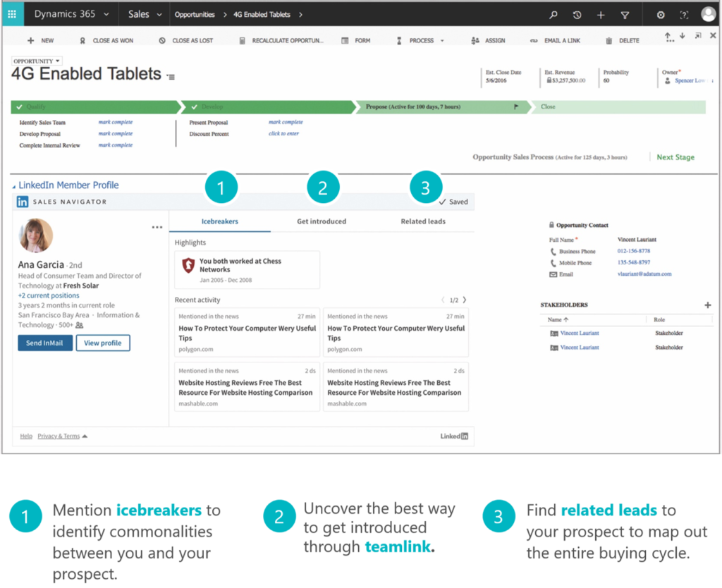The height and width of the screenshot is (588, 722).
Task: Click the LinkedIn Sales Navigator logo
Action: click(23, 202)
